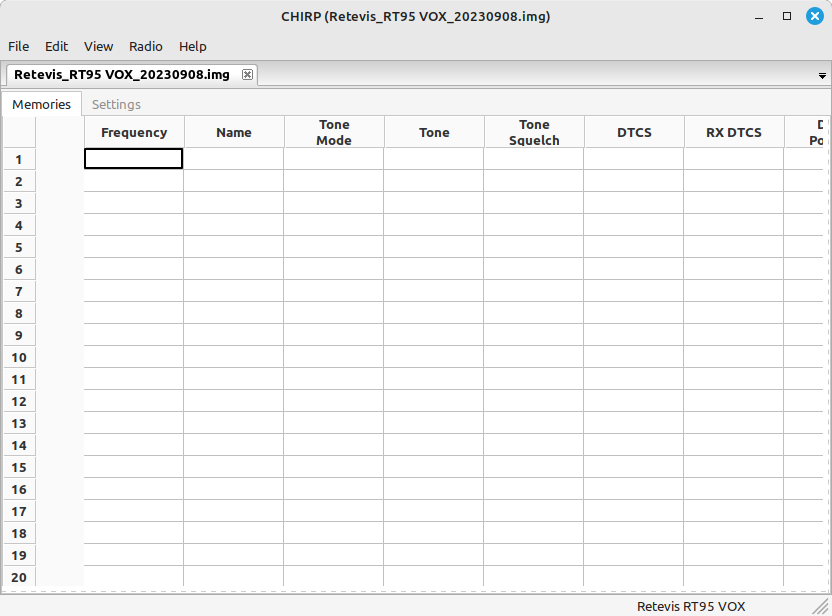Select memory row 11 header

click(x=19, y=379)
